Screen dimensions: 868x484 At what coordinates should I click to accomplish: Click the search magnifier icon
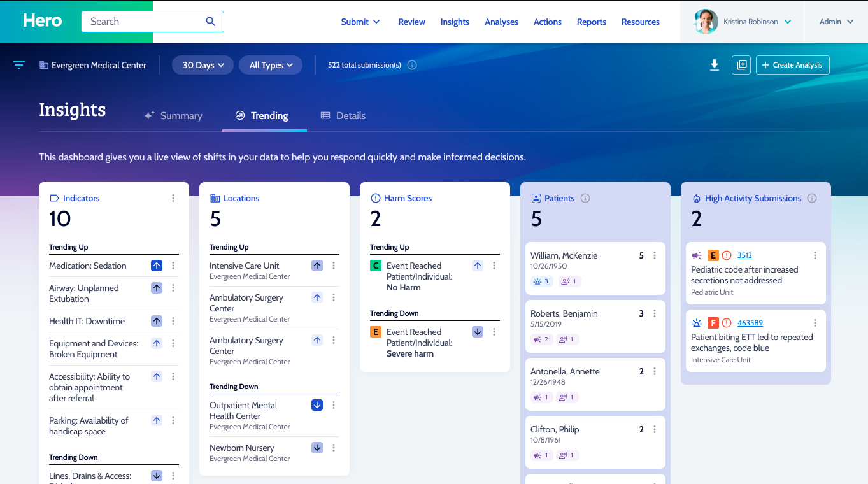211,22
